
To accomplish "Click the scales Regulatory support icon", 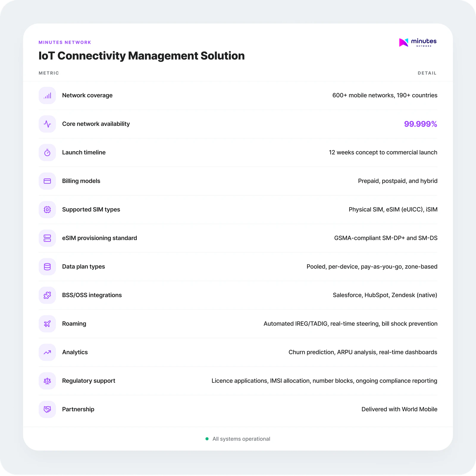I will coord(47,381).
